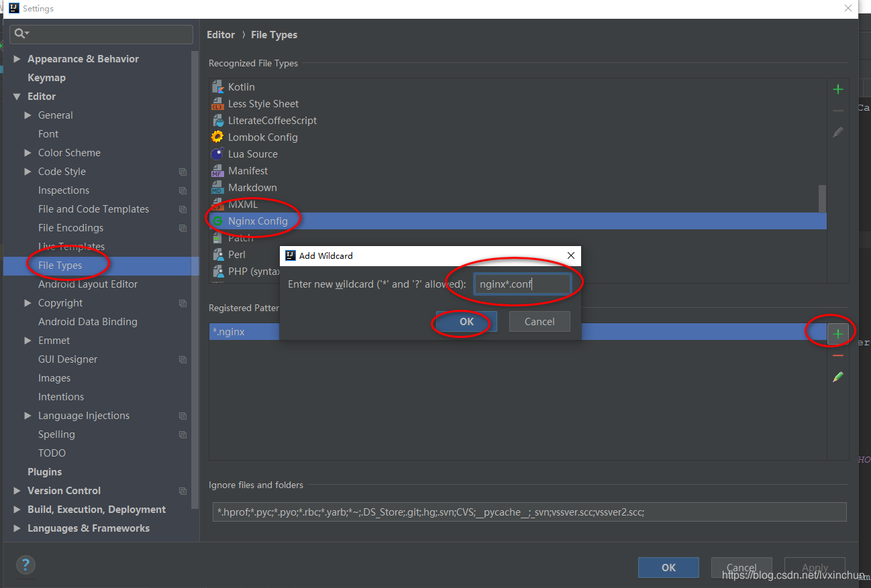Expand the Code Style subsection
This screenshot has width=871, height=588.
[x=28, y=172]
